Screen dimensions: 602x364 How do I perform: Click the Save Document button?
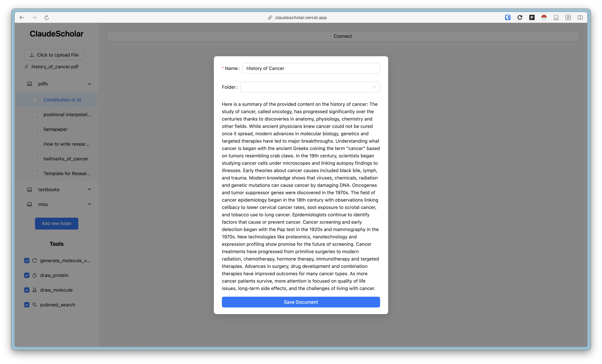pos(301,302)
